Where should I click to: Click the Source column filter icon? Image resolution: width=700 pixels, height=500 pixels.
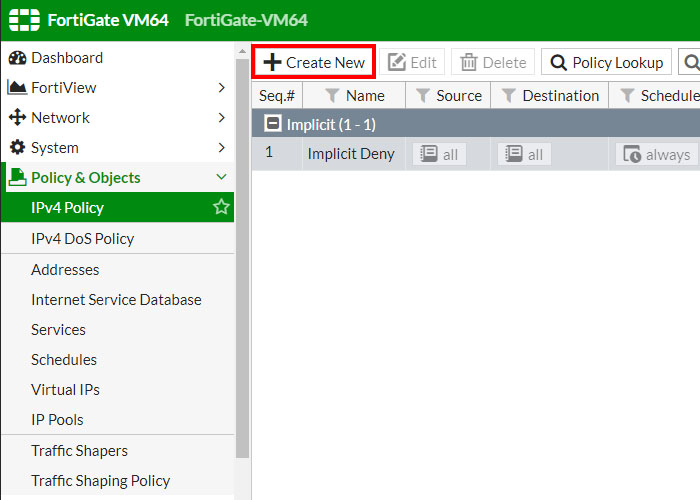[422, 96]
